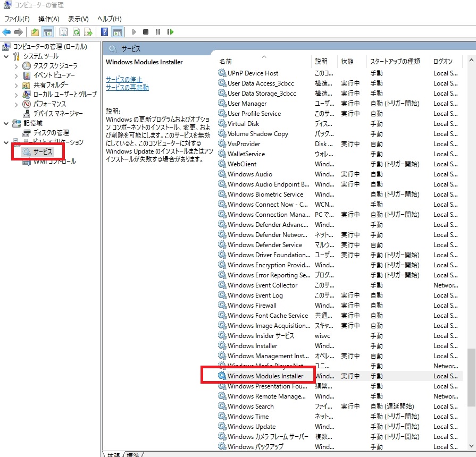Click the サービスの停止 link

[x=124, y=80]
